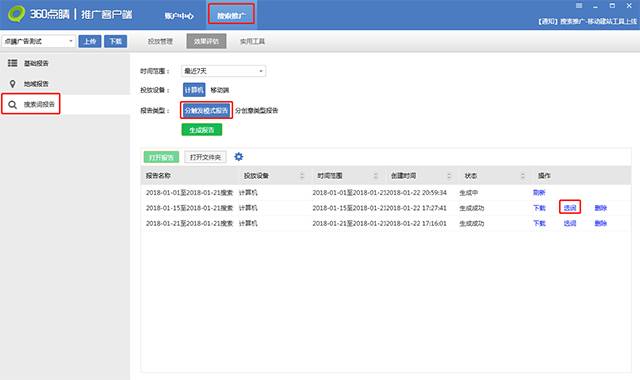Viewport: 640px width, 380px height.
Task: Toggle sort arrows on 投放设备 column
Action: coord(302,176)
